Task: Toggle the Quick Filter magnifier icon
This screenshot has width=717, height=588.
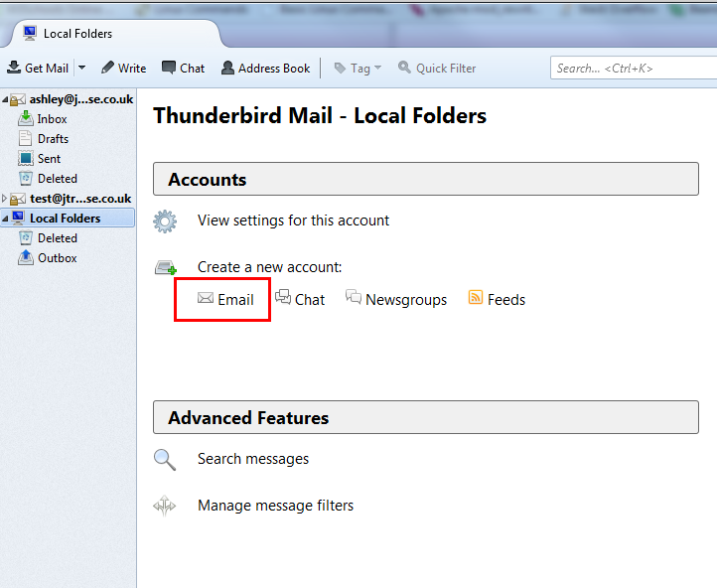Action: [404, 68]
